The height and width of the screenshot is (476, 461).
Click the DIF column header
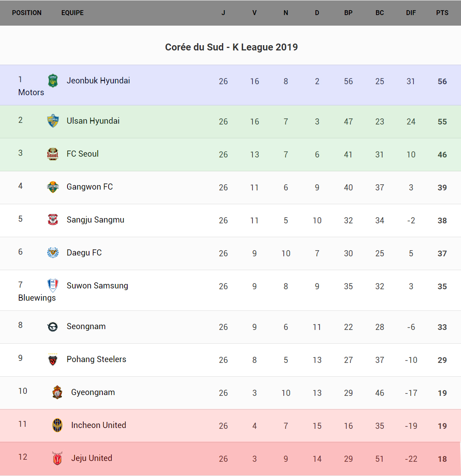click(411, 13)
